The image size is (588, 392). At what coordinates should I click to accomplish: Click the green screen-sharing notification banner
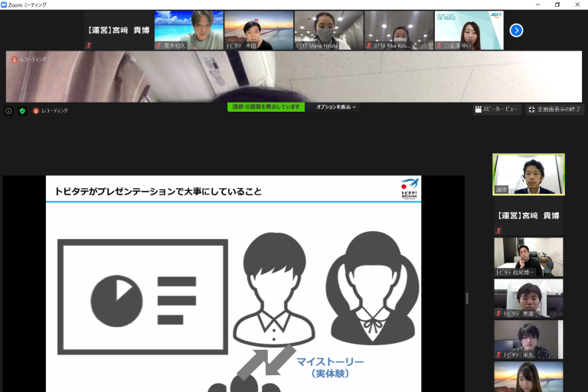point(266,107)
